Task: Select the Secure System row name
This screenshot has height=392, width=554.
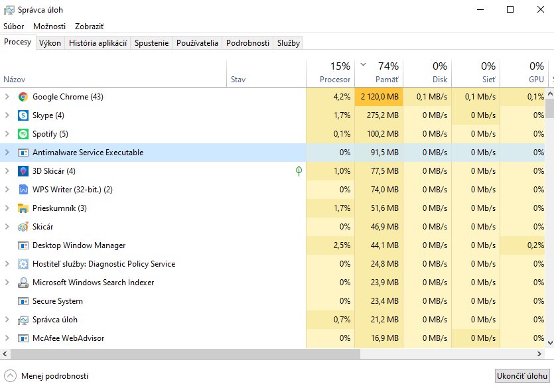Action: (58, 301)
